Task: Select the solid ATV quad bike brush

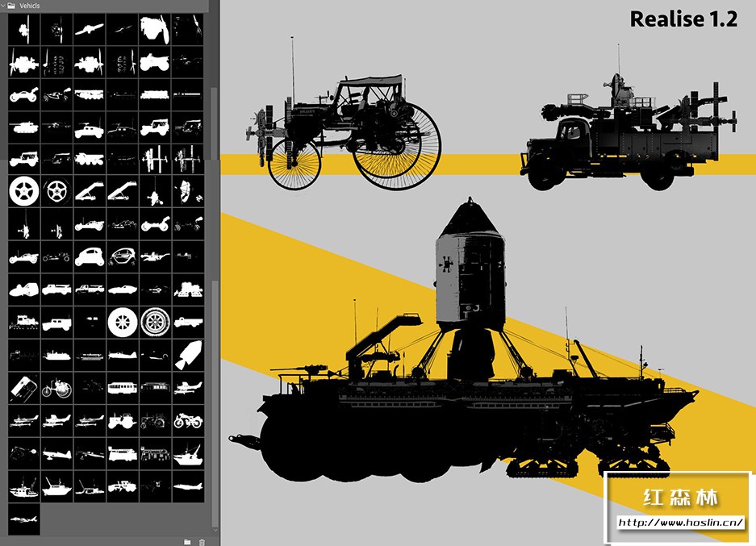Action: 155,62
